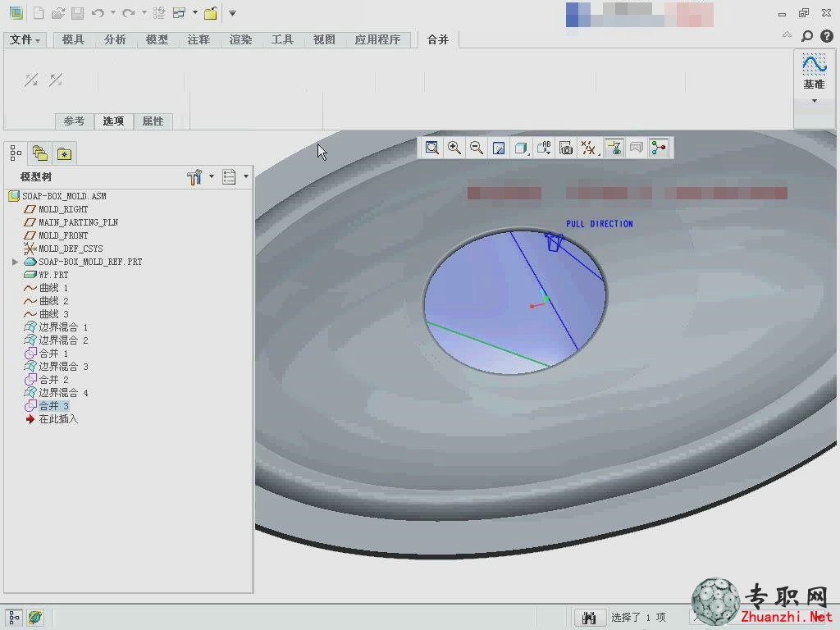This screenshot has height=630, width=840.
Task: Open the Redo history dropdown arrow
Action: point(144,13)
